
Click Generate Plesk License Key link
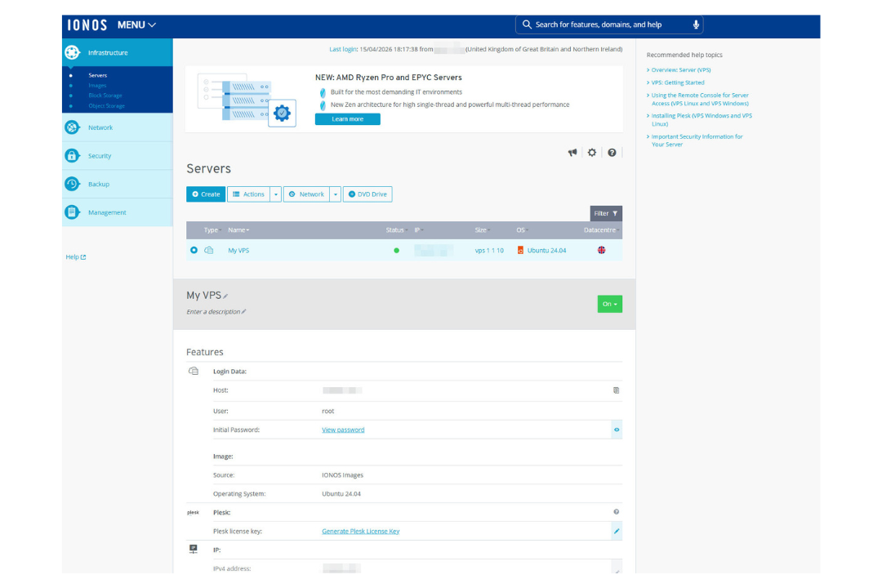(361, 531)
